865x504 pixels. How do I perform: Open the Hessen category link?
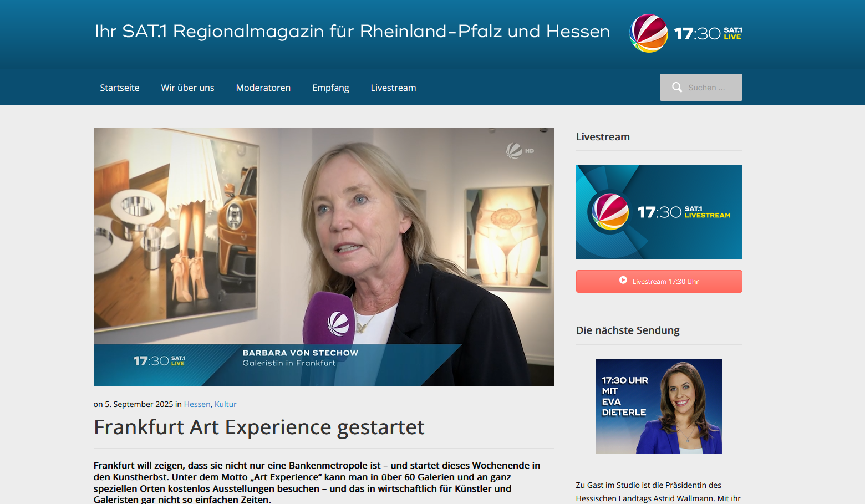pyautogui.click(x=197, y=404)
